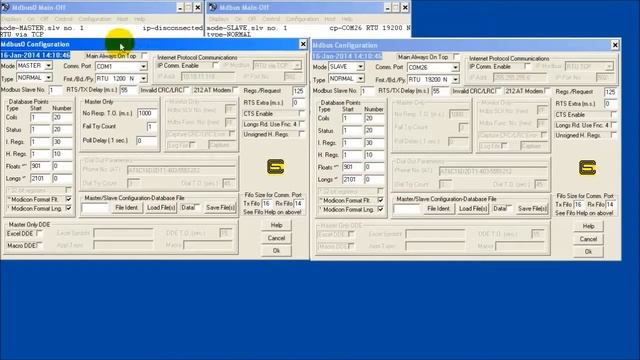Check Macro DDE in Mdbus0 Configuration
Viewport: 640px width, 360px height.
coord(39,245)
